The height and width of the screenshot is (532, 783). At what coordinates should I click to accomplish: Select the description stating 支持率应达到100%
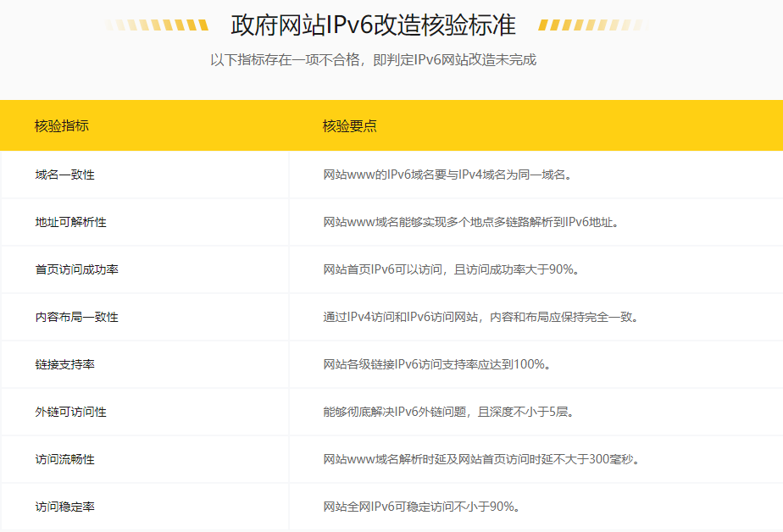[x=436, y=364]
